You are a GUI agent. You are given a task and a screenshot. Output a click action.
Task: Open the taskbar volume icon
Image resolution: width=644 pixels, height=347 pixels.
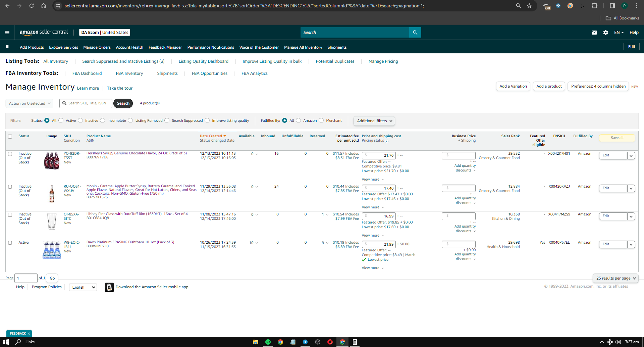[618, 342]
